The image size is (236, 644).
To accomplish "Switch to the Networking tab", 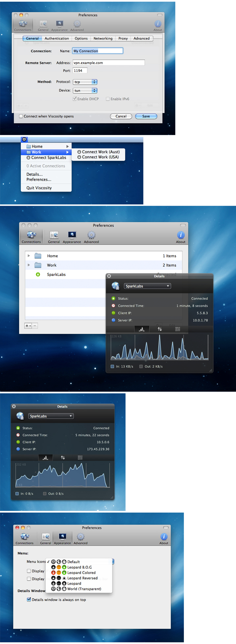I will pyautogui.click(x=103, y=38).
